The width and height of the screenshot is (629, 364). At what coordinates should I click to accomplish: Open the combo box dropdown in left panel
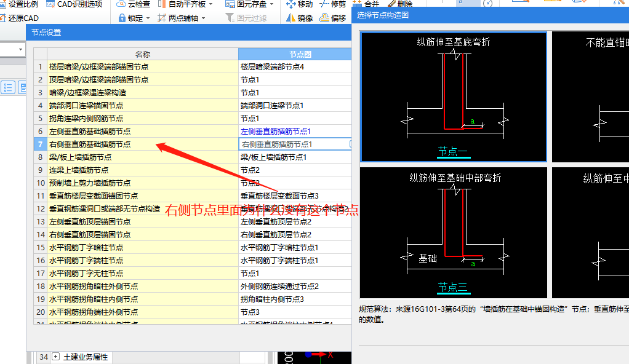tap(20, 49)
